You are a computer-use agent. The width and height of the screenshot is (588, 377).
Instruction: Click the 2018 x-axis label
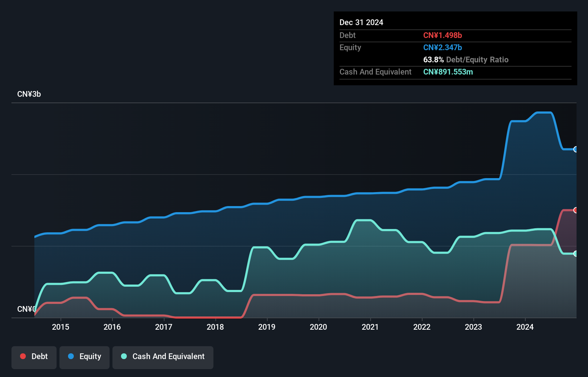(x=215, y=327)
